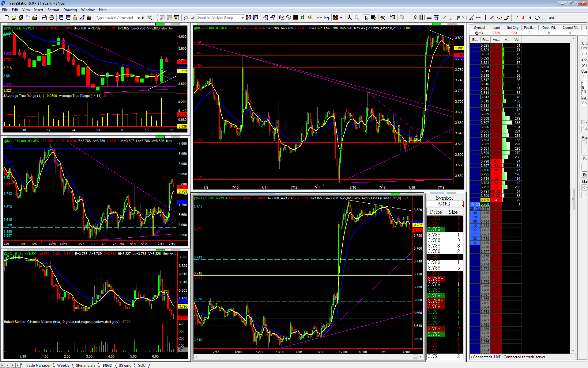This screenshot has height=368, width=588.
Task: Click the padlock lock icon in toolbar
Action: [75, 18]
